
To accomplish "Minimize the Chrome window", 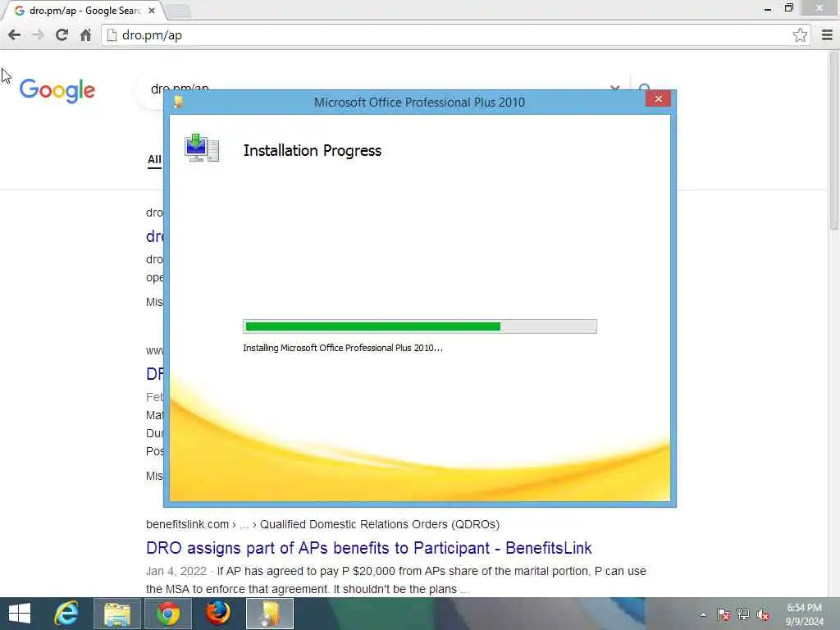I will point(768,8).
